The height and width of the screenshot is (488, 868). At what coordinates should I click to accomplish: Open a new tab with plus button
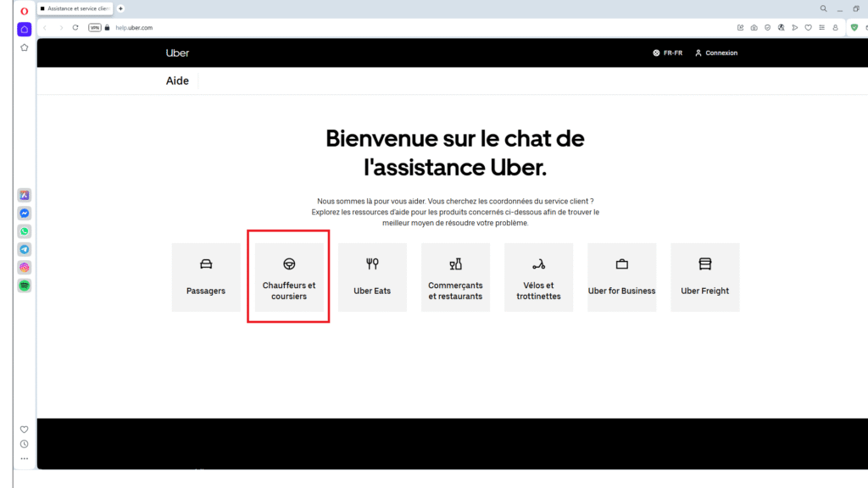120,8
